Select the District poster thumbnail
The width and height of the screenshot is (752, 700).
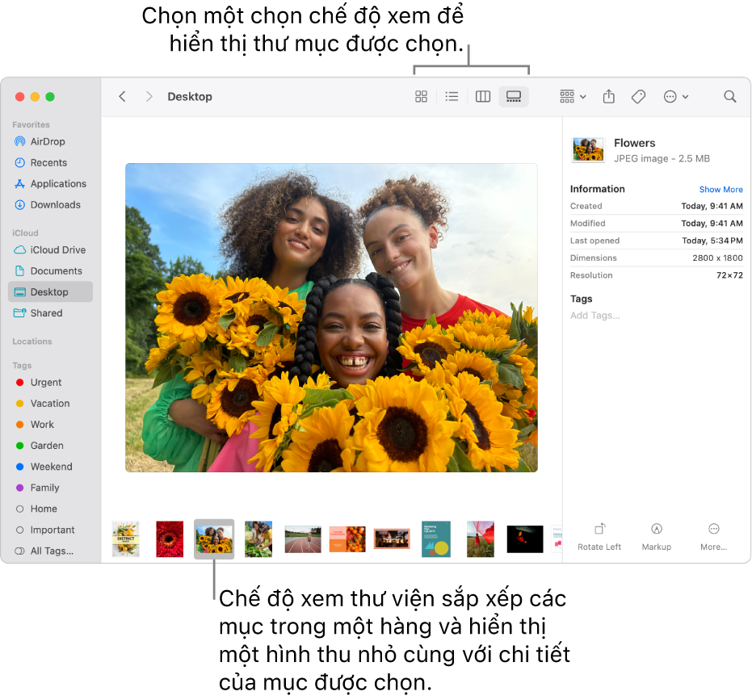tap(126, 539)
